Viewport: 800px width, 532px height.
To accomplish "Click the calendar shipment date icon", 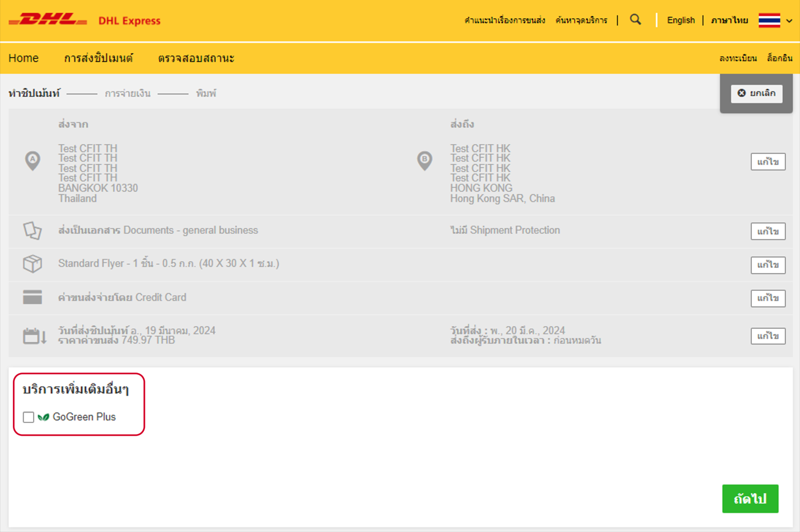I will coord(34,336).
